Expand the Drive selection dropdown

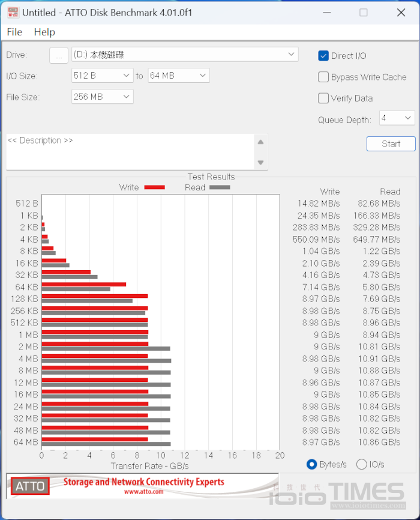click(185, 55)
